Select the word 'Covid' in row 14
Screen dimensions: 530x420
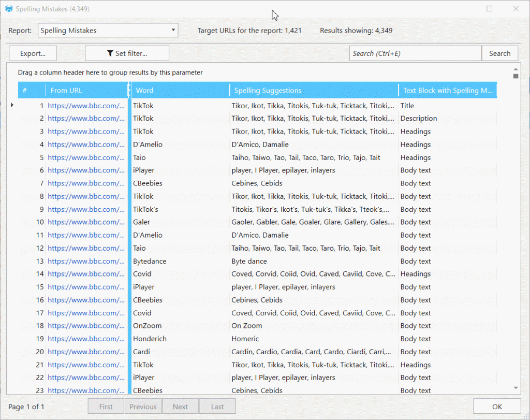(142, 274)
